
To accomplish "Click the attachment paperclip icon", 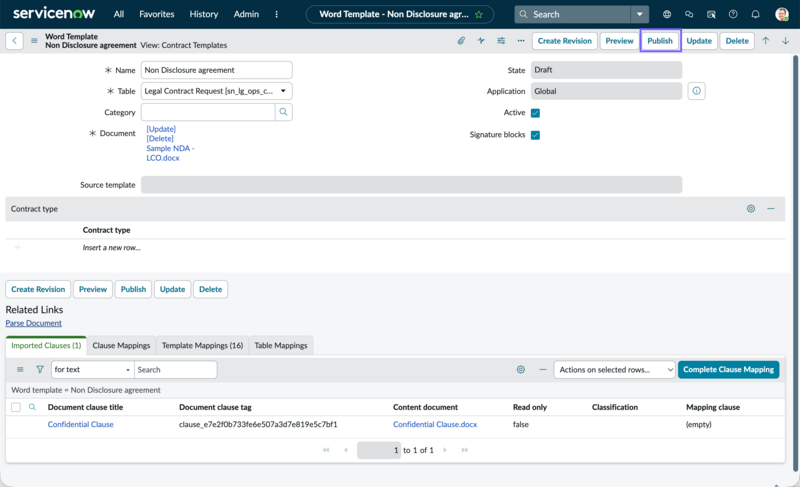I will (461, 41).
